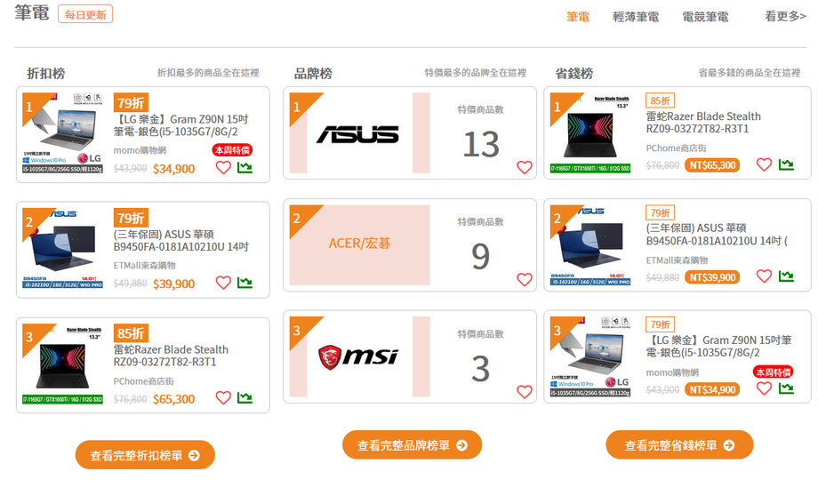818x504 pixels.
Task: Open the ASUS brand logo
Action: point(357,134)
